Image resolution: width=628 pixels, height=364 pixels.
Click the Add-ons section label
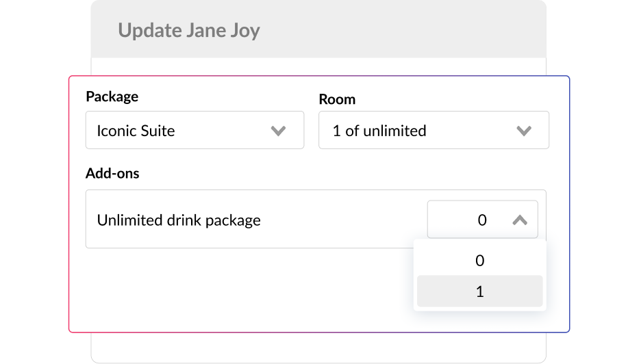tap(112, 173)
